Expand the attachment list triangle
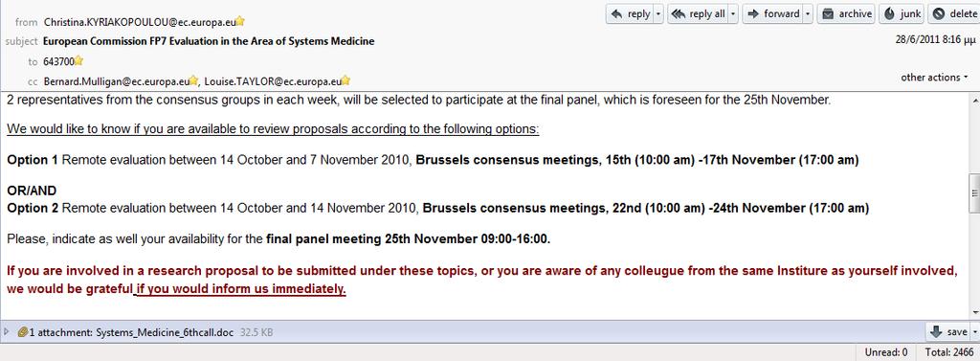 click(7, 332)
